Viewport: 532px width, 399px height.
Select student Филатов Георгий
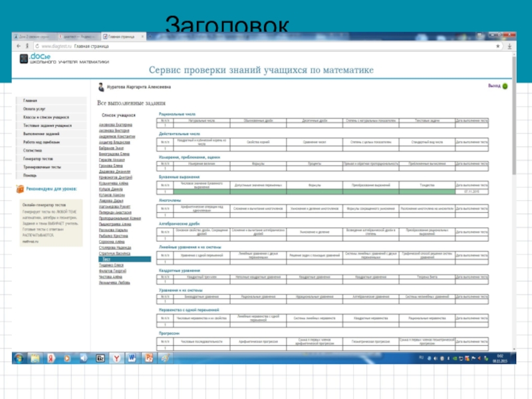pos(112,271)
